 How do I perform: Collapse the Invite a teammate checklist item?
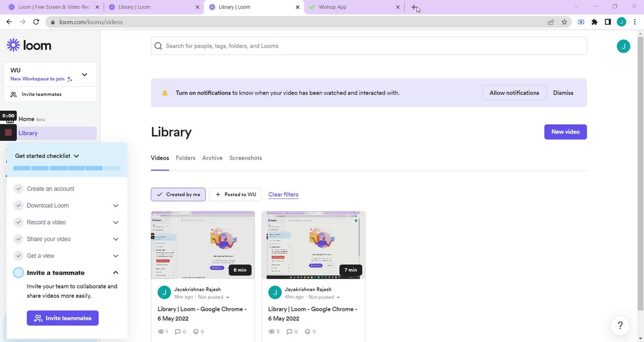pyautogui.click(x=115, y=273)
